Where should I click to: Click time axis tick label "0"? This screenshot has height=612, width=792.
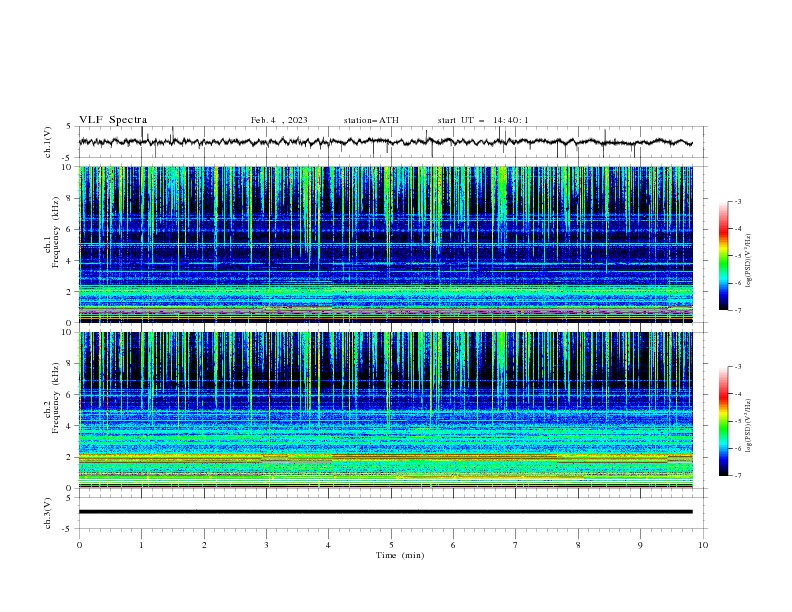coord(79,545)
